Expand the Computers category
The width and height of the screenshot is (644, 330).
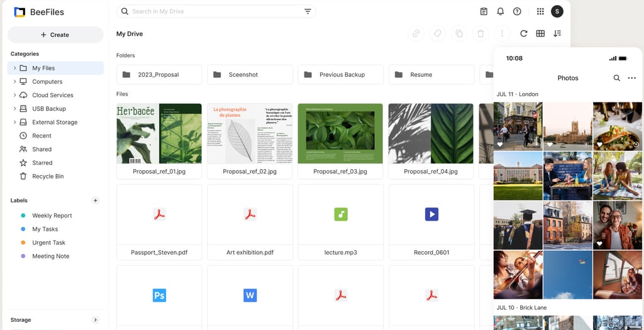click(x=15, y=82)
